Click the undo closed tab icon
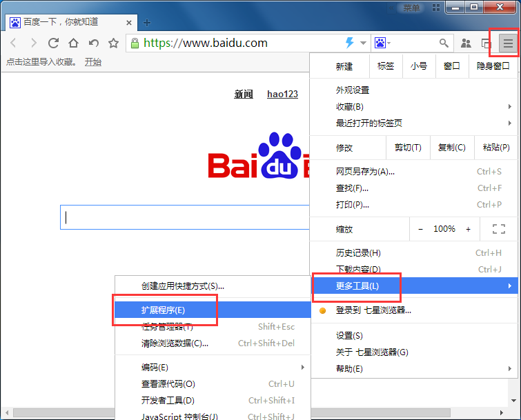The height and width of the screenshot is (420, 521). coord(94,43)
